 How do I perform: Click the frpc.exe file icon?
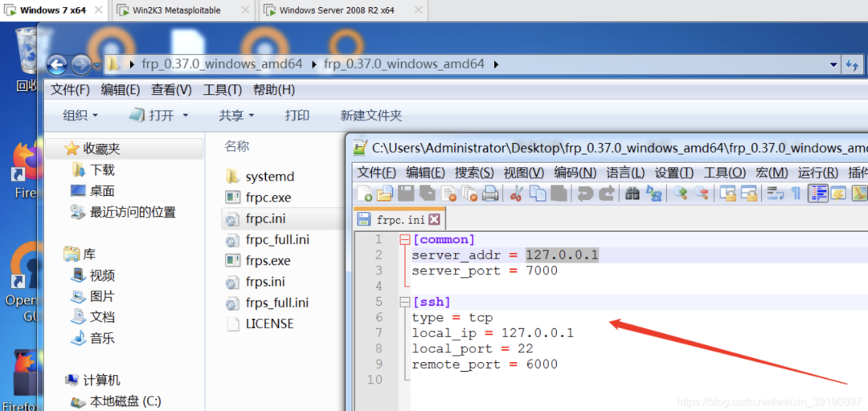click(232, 197)
